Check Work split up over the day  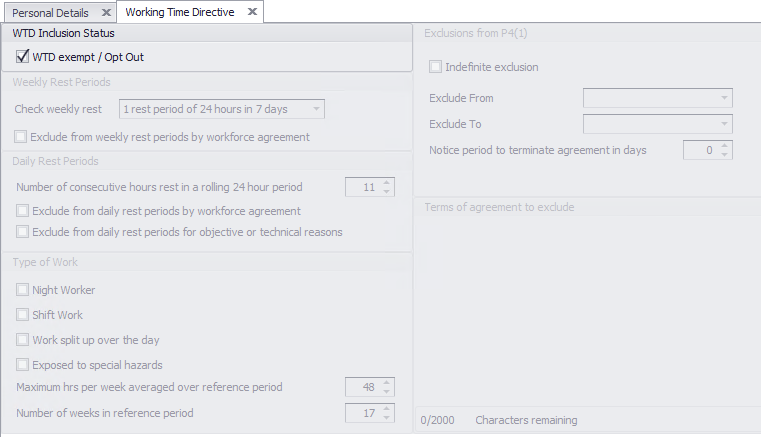click(x=23, y=340)
